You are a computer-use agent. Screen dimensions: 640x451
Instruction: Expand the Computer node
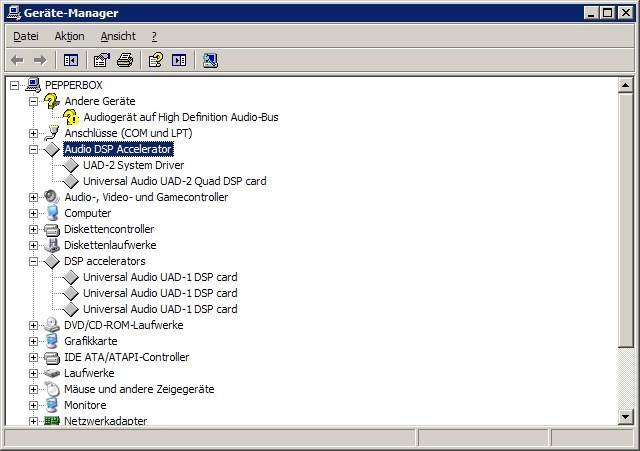pos(33,213)
